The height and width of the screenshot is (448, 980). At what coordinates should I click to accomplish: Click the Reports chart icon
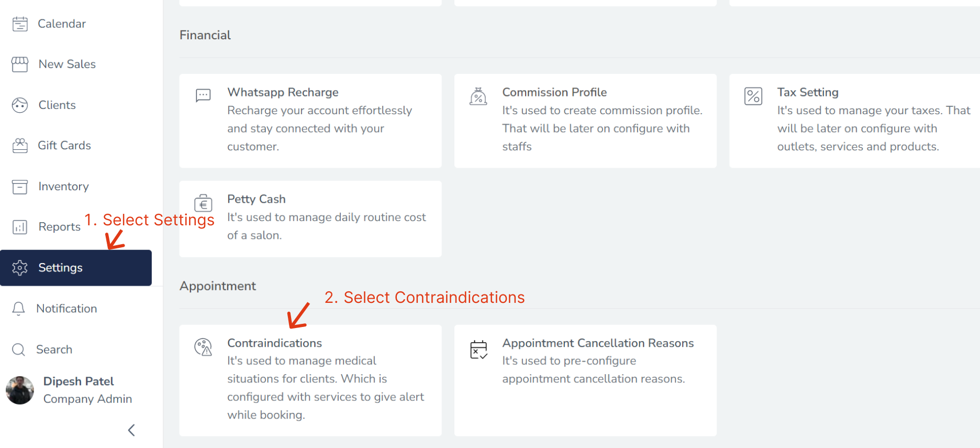[x=20, y=227]
